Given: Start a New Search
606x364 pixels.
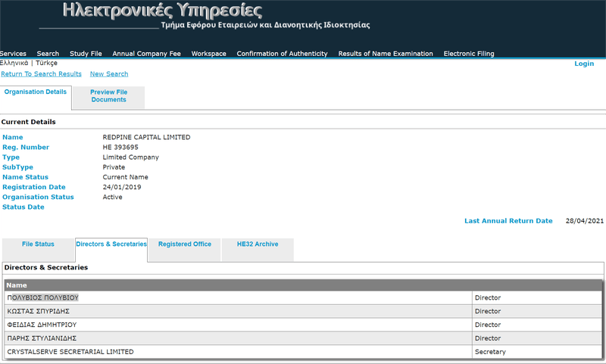Looking at the screenshot, I should tap(109, 73).
